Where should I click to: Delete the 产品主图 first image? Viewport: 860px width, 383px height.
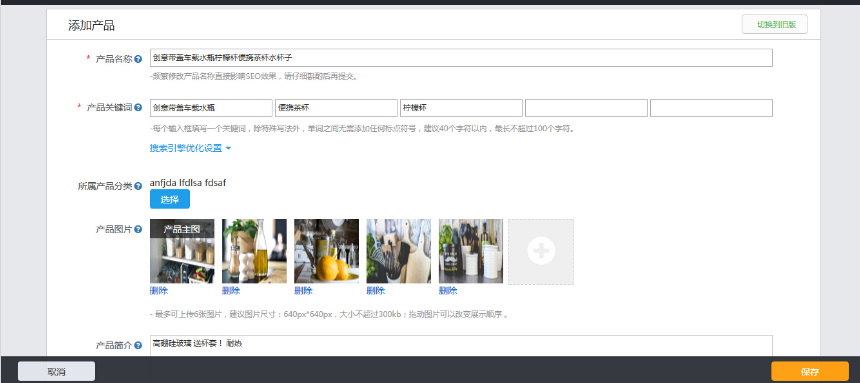[x=159, y=291]
